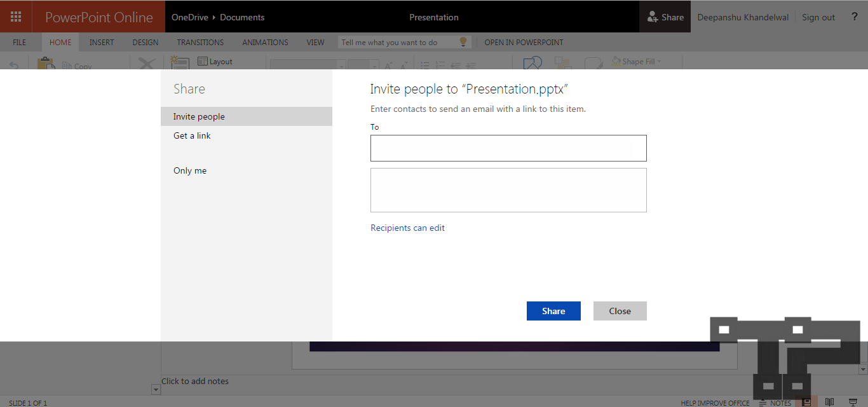Click the blue Share button
Screen dimensions: 868x407
click(553, 311)
